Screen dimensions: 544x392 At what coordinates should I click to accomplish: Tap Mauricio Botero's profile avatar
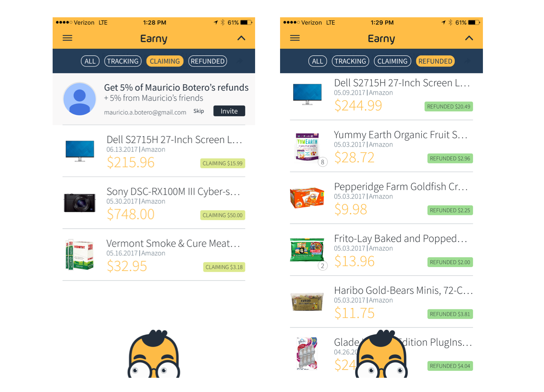coord(80,99)
